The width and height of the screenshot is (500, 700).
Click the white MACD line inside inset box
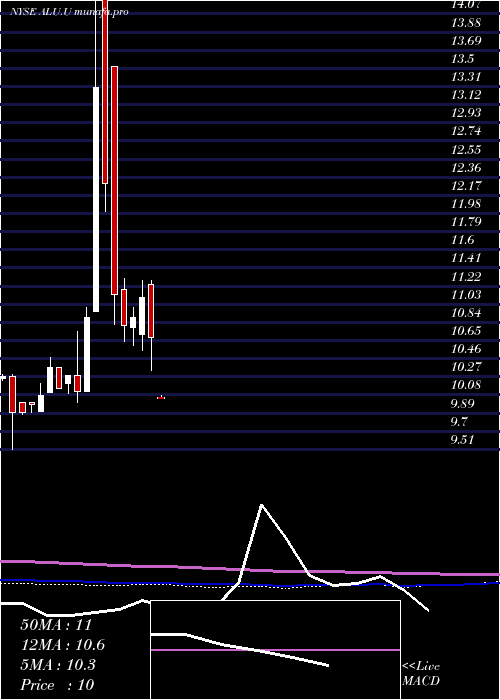(240, 650)
